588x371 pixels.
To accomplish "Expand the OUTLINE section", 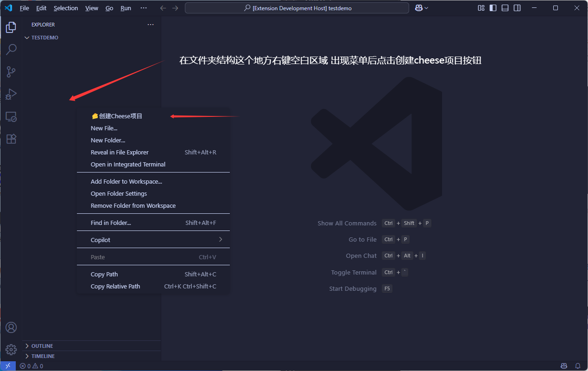I will [92, 346].
